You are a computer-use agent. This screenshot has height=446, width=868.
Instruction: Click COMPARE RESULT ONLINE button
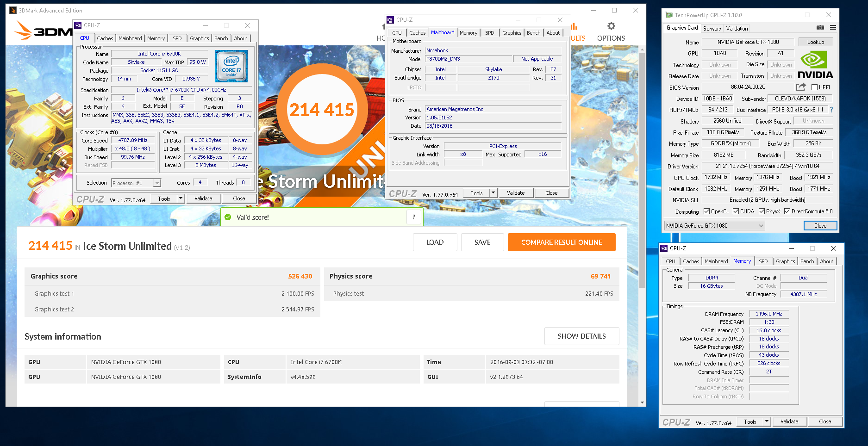point(562,242)
